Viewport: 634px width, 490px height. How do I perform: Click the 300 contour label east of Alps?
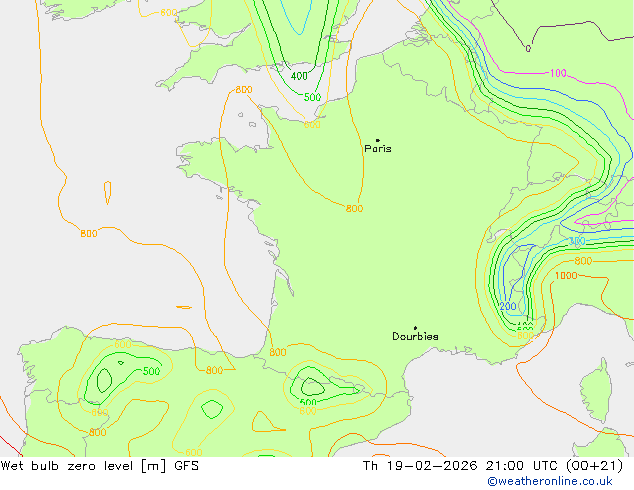pyautogui.click(x=577, y=241)
